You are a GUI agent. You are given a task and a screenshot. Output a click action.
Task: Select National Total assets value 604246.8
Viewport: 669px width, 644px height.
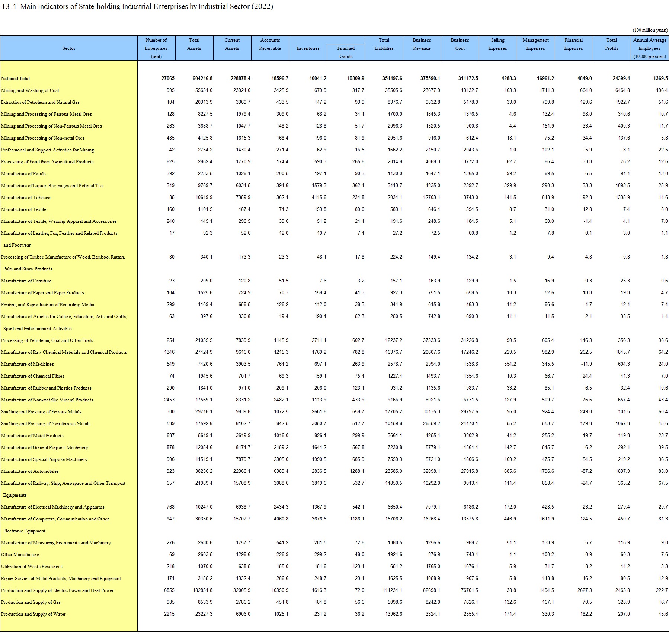pyautogui.click(x=202, y=79)
